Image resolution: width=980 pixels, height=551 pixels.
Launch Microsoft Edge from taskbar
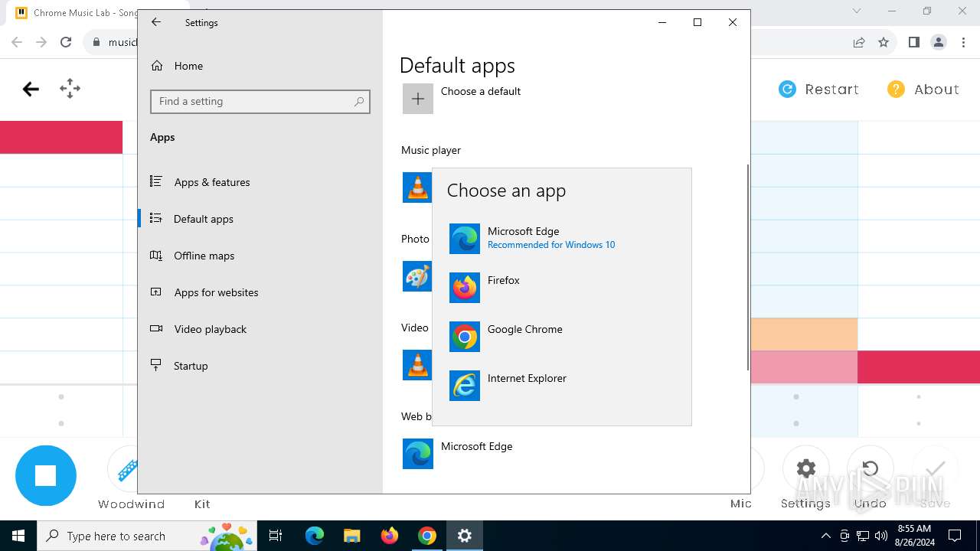pyautogui.click(x=315, y=536)
